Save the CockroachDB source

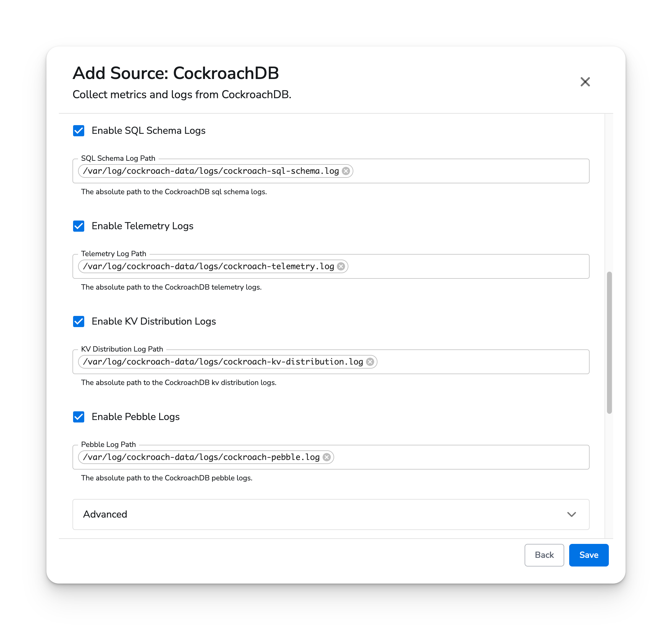[588, 555]
